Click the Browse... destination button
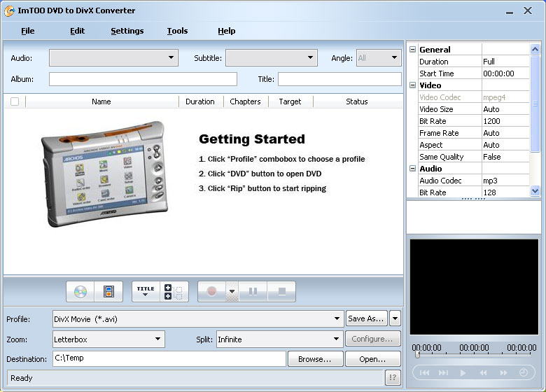The image size is (546, 392). [314, 359]
